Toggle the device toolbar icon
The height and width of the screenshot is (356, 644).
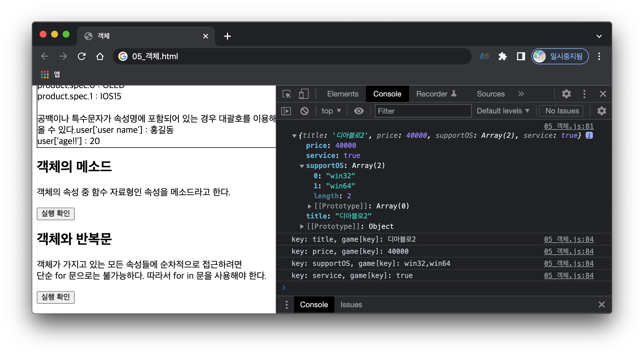coord(304,94)
